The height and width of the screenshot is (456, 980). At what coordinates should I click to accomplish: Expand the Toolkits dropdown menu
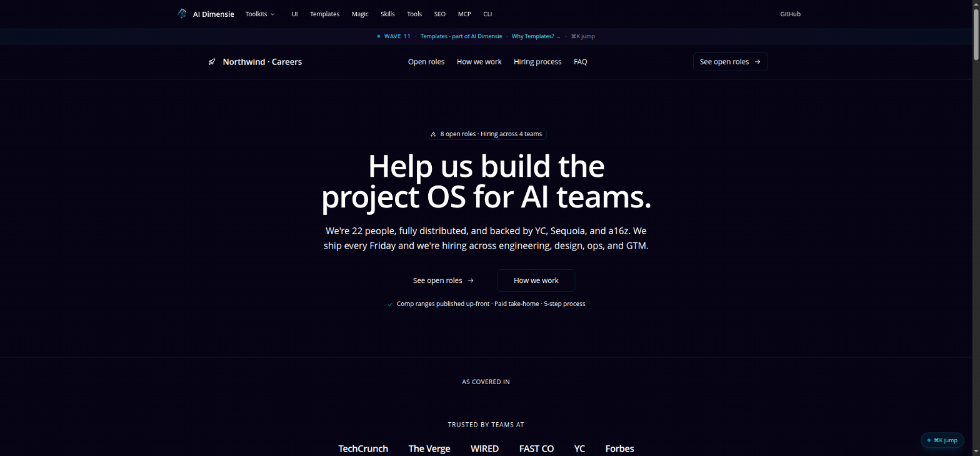pyautogui.click(x=260, y=14)
